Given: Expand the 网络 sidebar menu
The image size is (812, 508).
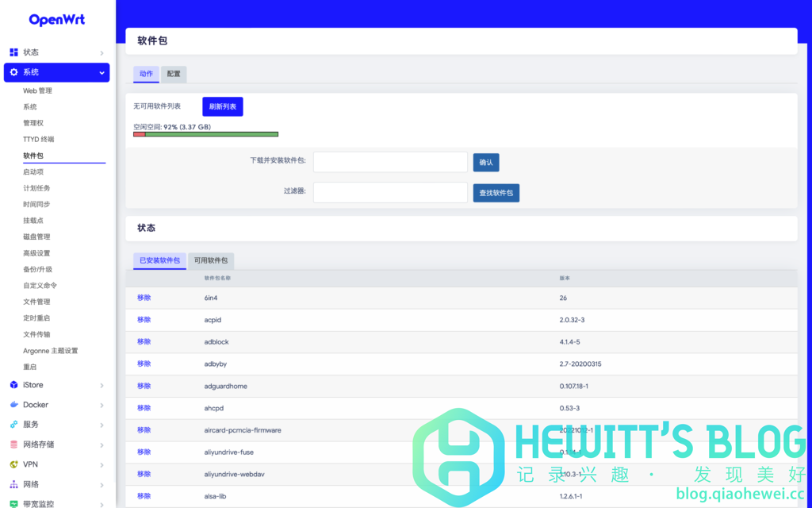Looking at the screenshot, I should click(x=56, y=484).
